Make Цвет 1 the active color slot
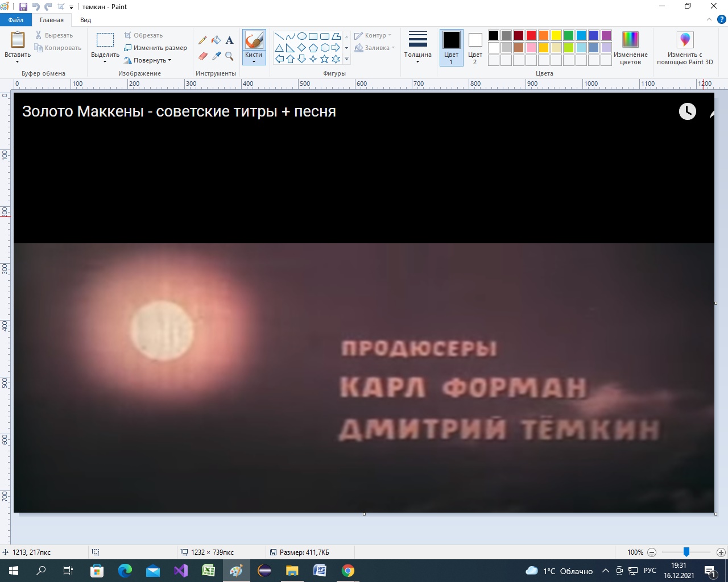Screen dimensions: 728x582 [451, 48]
